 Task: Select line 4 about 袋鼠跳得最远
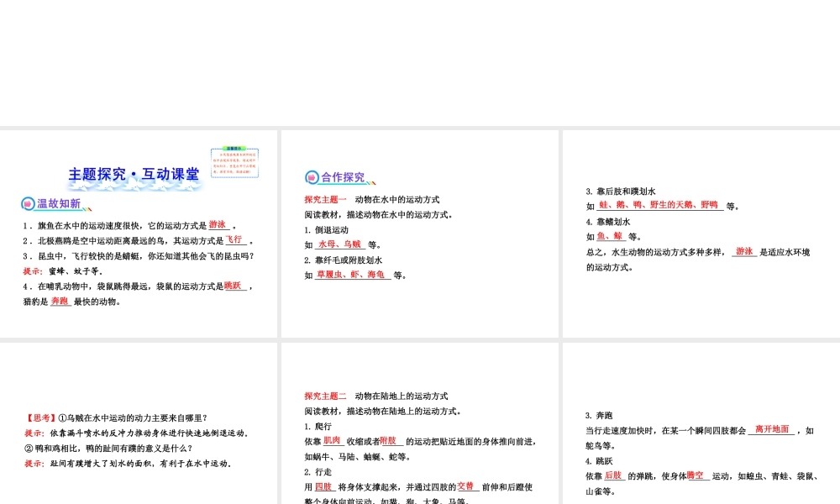[x=137, y=286]
